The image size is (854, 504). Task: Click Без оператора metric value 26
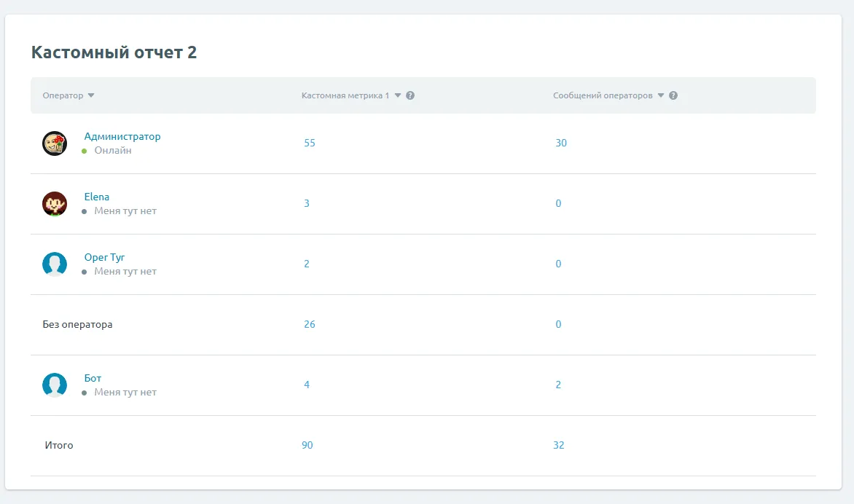310,324
